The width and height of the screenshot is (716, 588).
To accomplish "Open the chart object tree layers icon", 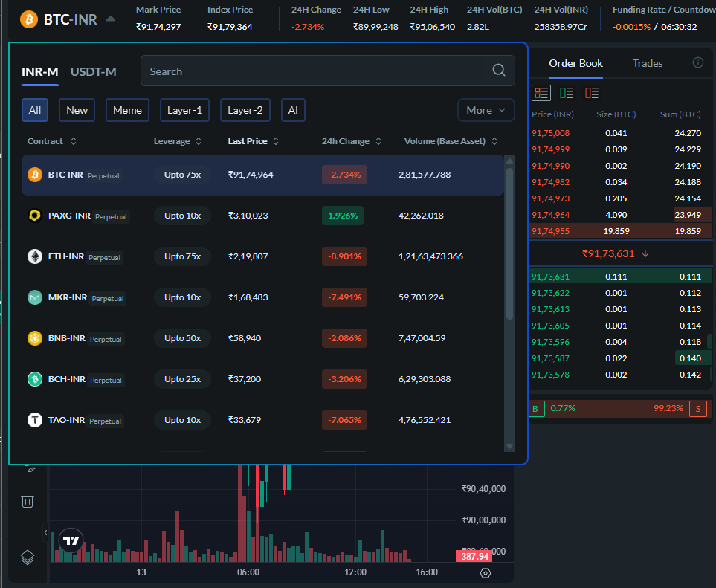I will (28, 557).
